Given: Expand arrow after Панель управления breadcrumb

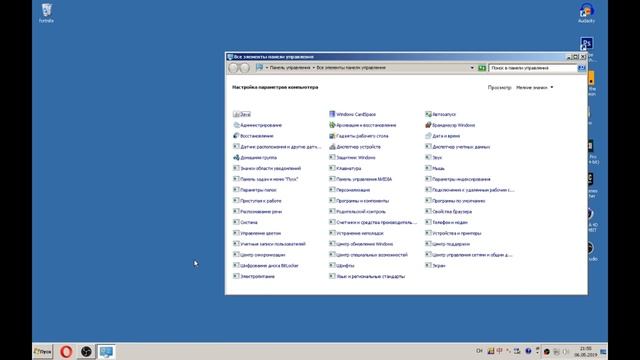Looking at the screenshot, I should 313,68.
